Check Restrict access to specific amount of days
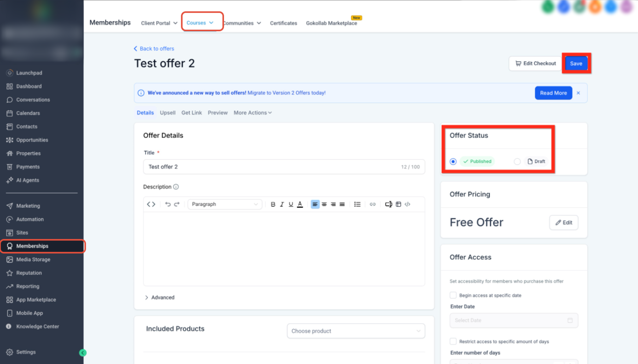Image resolution: width=638 pixels, height=364 pixels. point(453,341)
